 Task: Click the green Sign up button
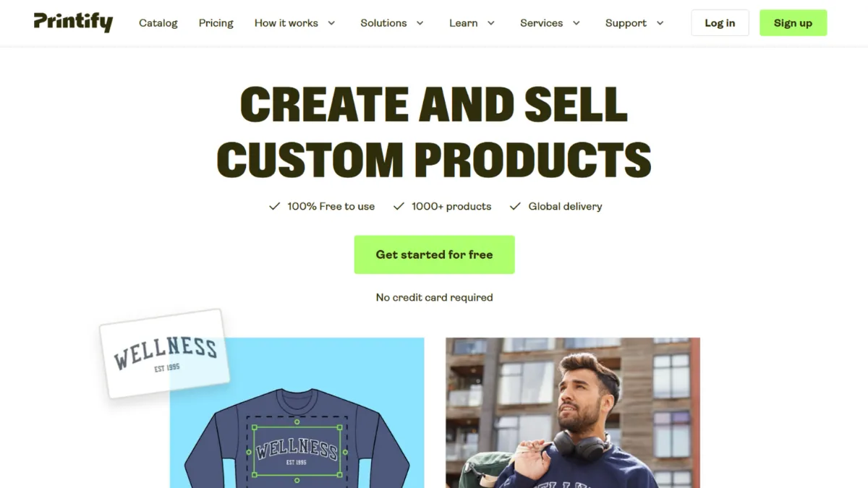pyautogui.click(x=793, y=23)
